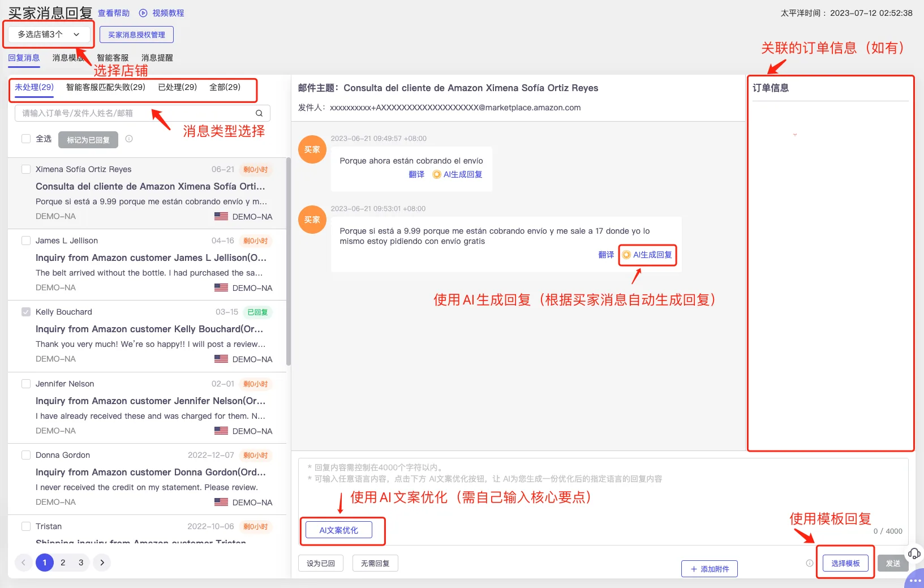Viewport: 924px width, 588px height.
Task: Click 标记为已回复 button
Action: coord(88,140)
